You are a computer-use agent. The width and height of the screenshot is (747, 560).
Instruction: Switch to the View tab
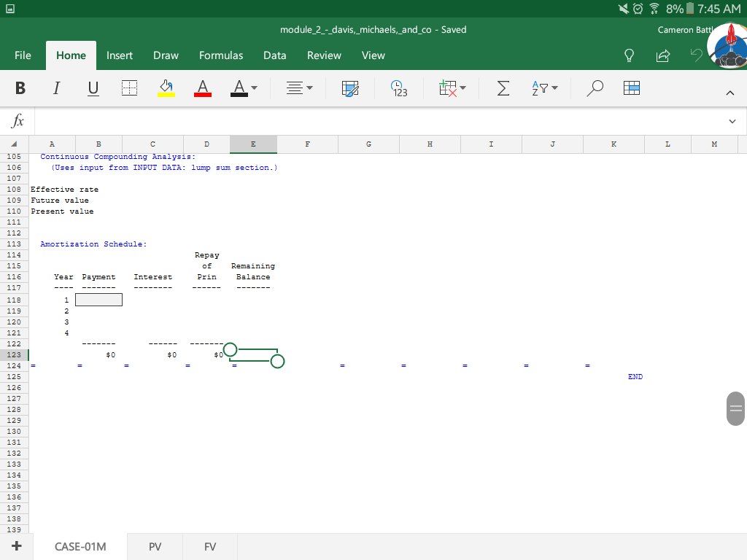373,55
